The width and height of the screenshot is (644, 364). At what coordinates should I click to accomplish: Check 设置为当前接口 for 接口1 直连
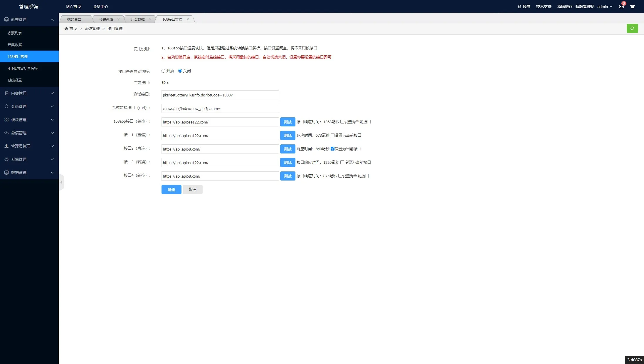(x=332, y=135)
